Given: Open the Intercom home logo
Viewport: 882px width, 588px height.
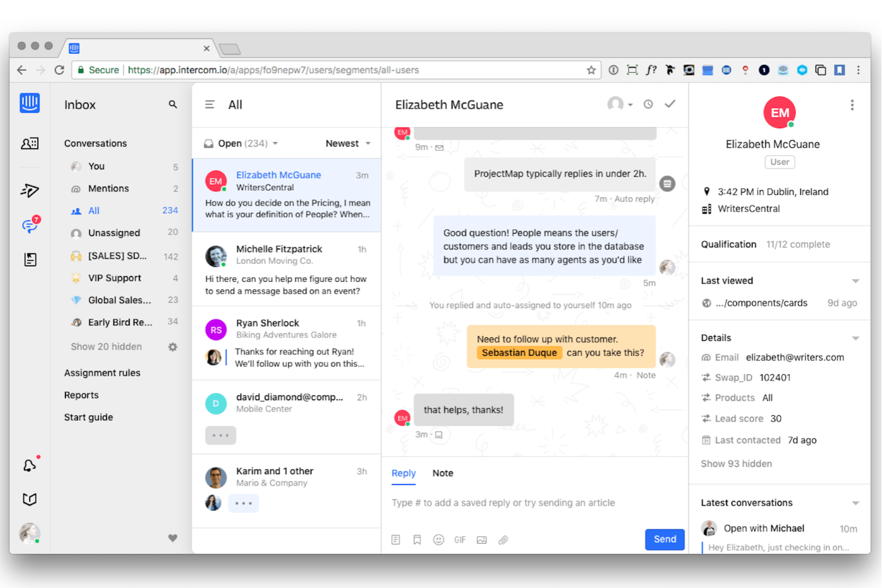Looking at the screenshot, I should pos(29,102).
